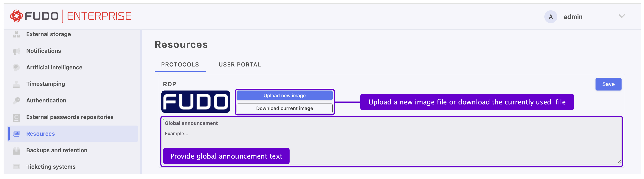644x179 pixels.
Task: Switch to the User Portal tab
Action: click(x=240, y=64)
